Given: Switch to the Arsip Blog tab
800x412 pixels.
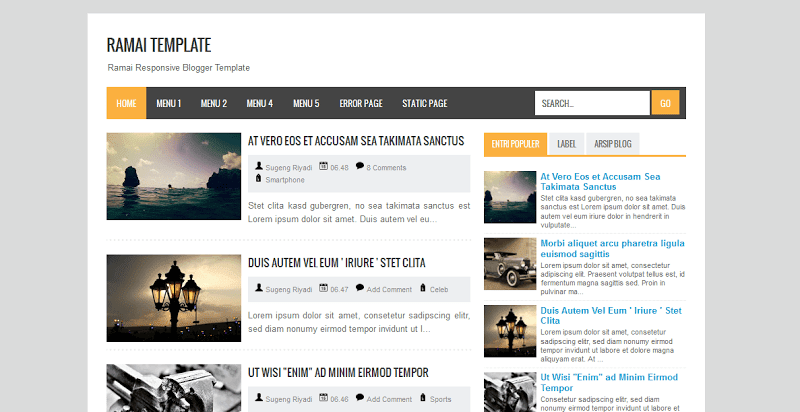Looking at the screenshot, I should (x=612, y=144).
